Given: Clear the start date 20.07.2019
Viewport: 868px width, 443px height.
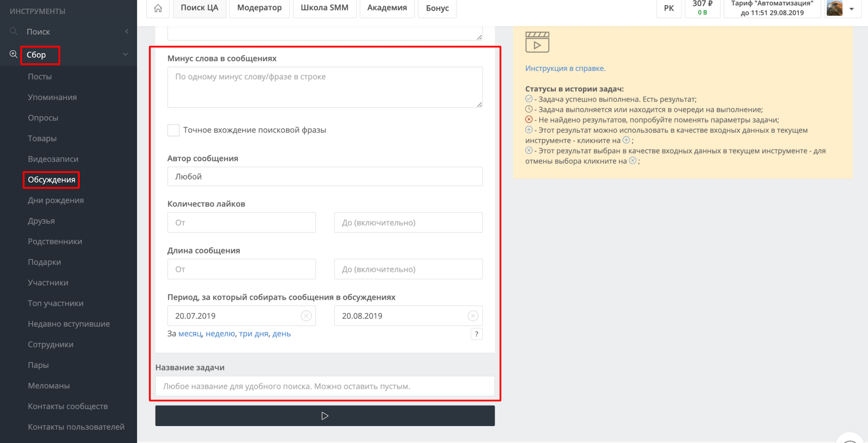Looking at the screenshot, I should (x=306, y=315).
